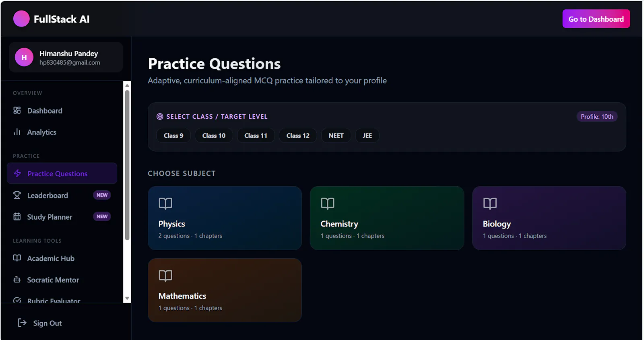Pick the Class 12 level chip
This screenshot has height=340, width=644.
[298, 136]
